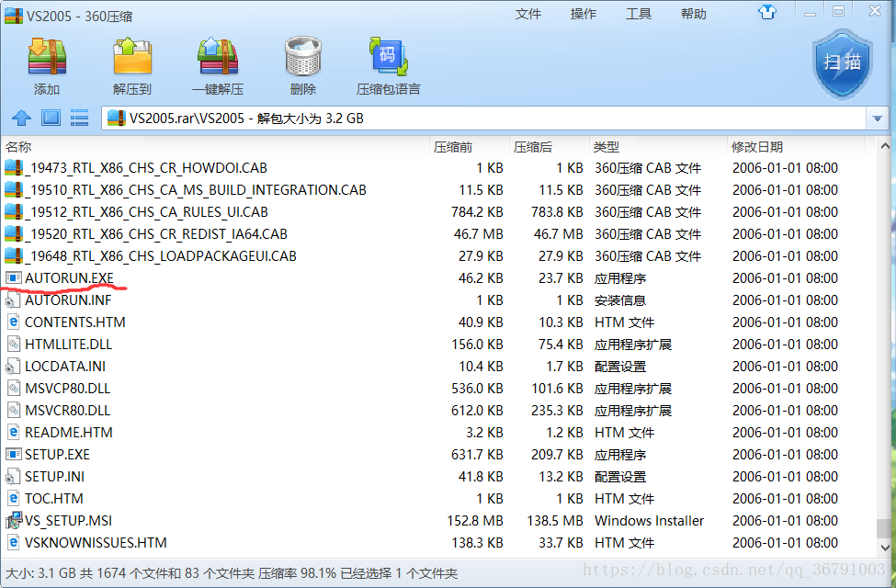This screenshot has height=588, width=896.
Task: Sort by 压缩前 column header
Action: (470, 147)
